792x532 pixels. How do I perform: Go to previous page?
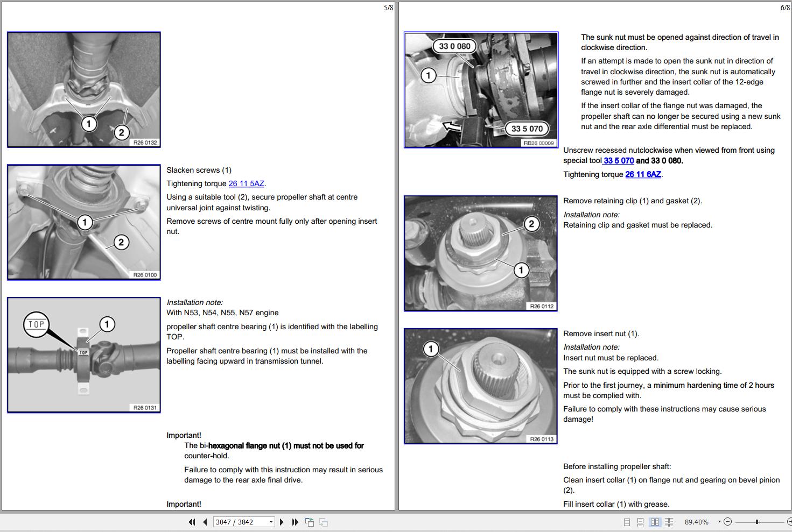tap(205, 522)
